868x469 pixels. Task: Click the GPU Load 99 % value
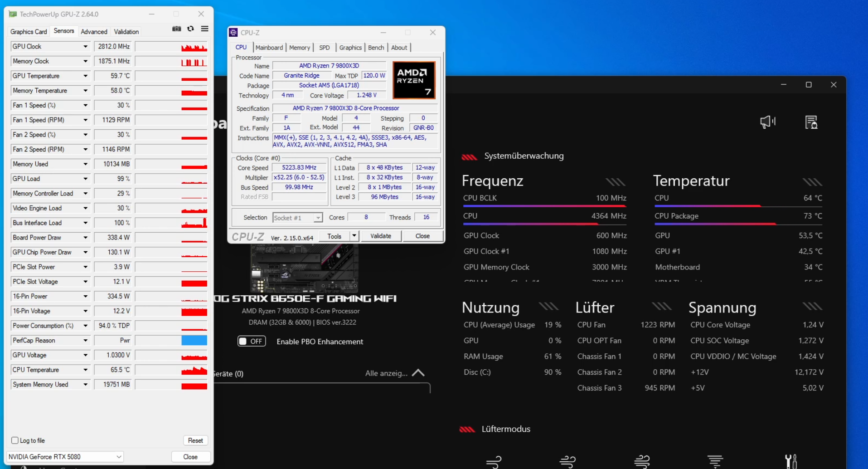[113, 179]
